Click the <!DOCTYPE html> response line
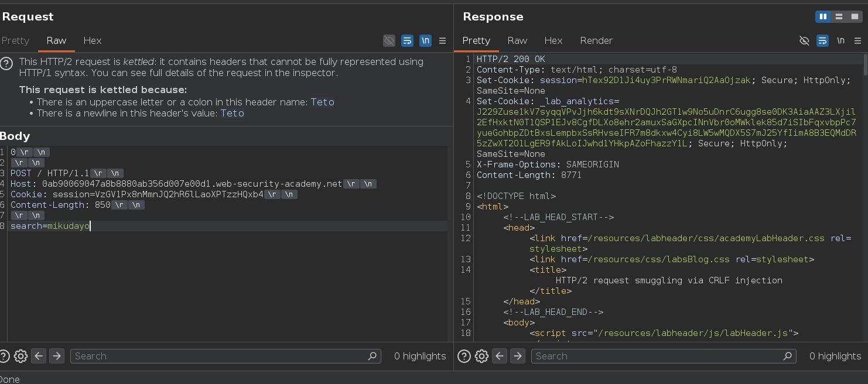 [x=516, y=196]
